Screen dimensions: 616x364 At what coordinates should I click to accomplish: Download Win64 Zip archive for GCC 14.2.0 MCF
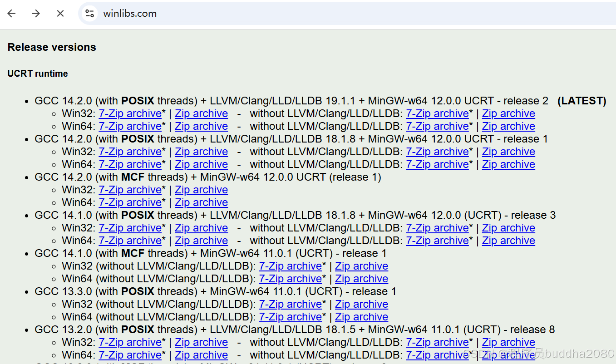pyautogui.click(x=202, y=202)
